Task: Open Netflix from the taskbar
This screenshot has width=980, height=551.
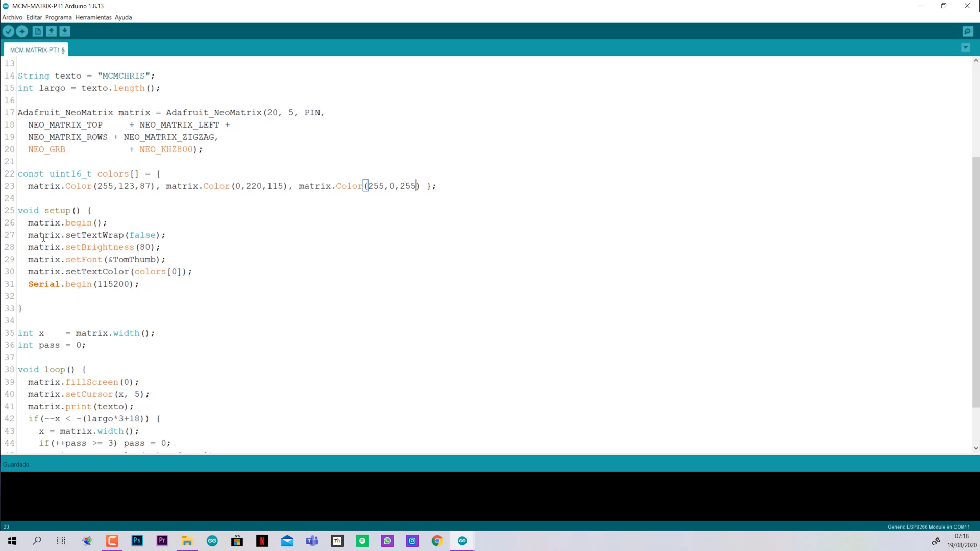Action: pyautogui.click(x=262, y=541)
